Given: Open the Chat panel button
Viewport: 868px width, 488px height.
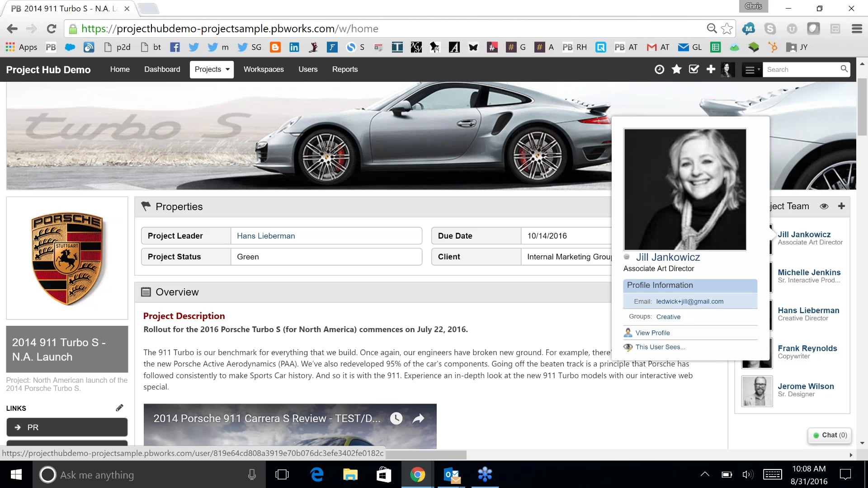Looking at the screenshot, I should tap(830, 435).
